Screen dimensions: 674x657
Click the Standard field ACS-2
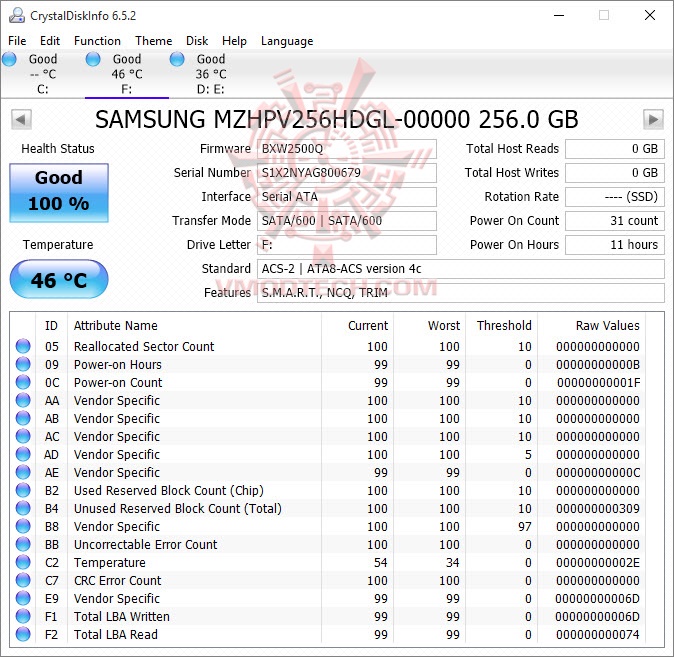[461, 269]
